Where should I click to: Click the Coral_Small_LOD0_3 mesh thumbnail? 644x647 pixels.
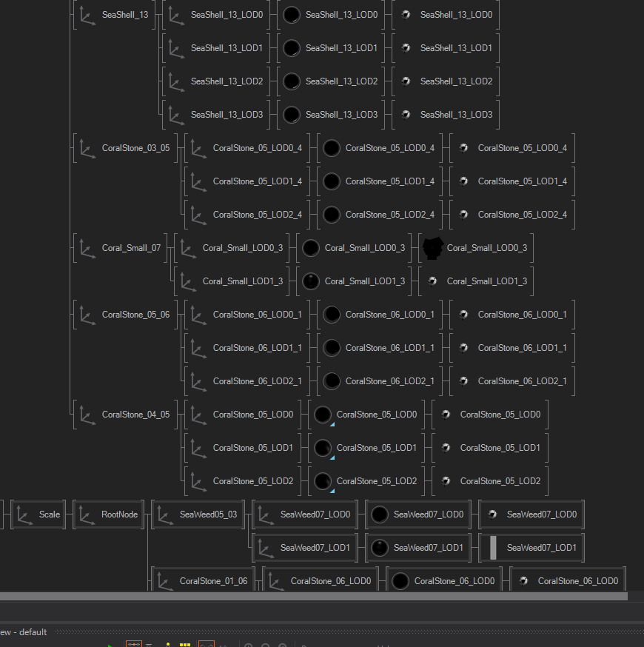point(432,248)
